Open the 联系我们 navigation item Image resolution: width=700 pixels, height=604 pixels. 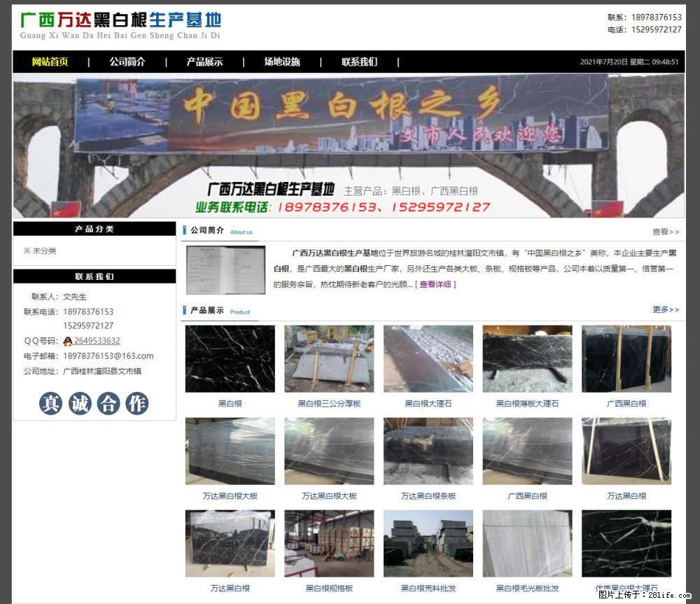[x=358, y=62]
